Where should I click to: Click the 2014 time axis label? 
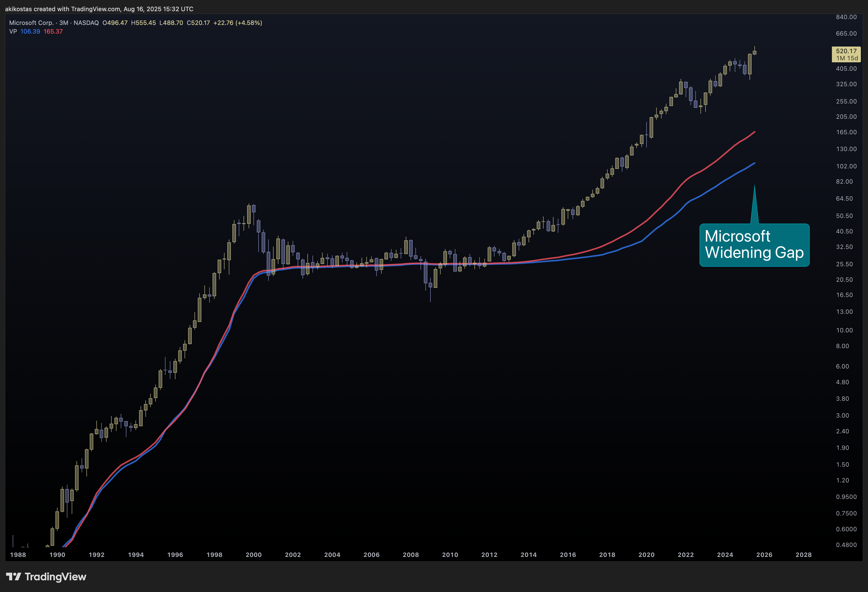[529, 555]
